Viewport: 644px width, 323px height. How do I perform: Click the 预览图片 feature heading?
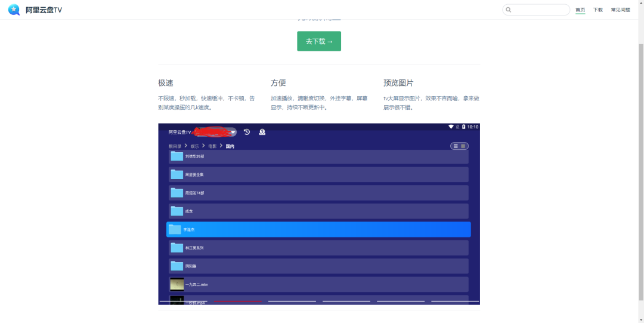398,83
